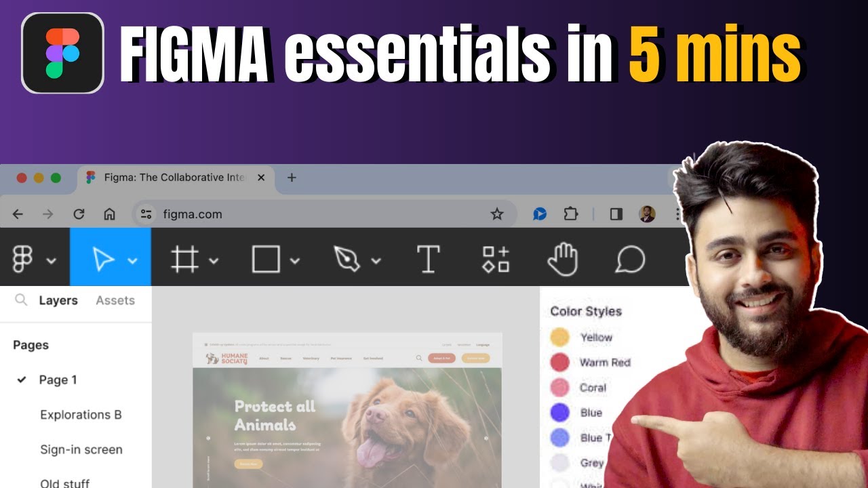Select the Frame tool
The height and width of the screenshot is (488, 868).
(x=184, y=259)
